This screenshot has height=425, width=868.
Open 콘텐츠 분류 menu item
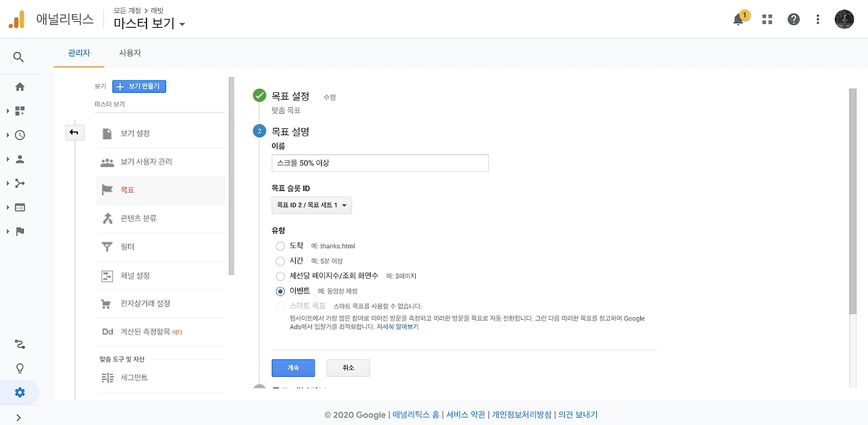pos(160,218)
